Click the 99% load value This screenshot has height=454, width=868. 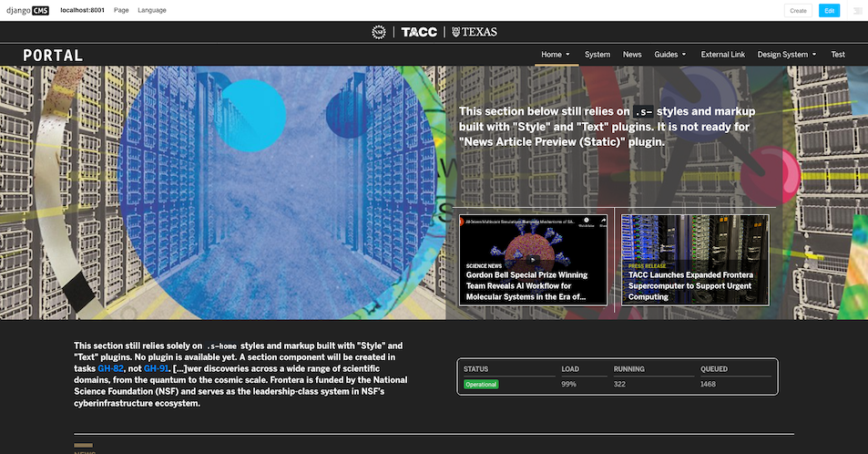569,384
